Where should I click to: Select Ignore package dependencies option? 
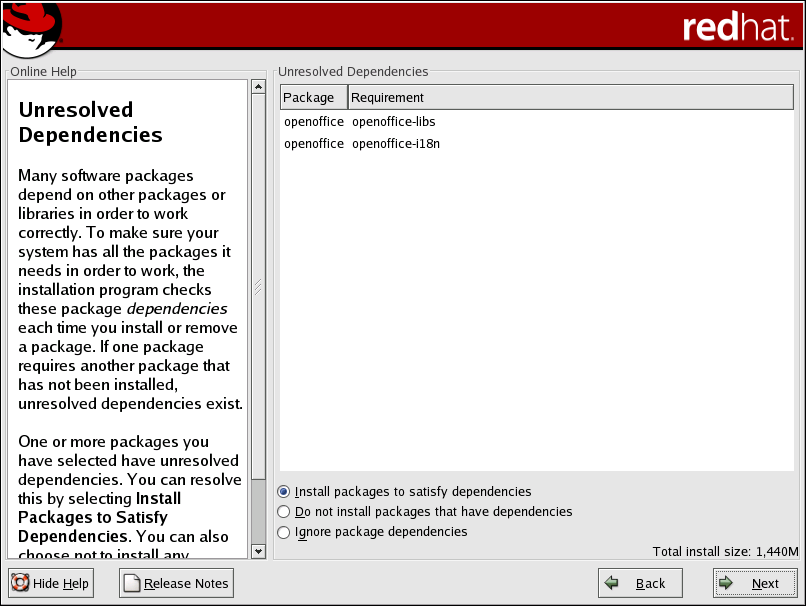point(285,532)
